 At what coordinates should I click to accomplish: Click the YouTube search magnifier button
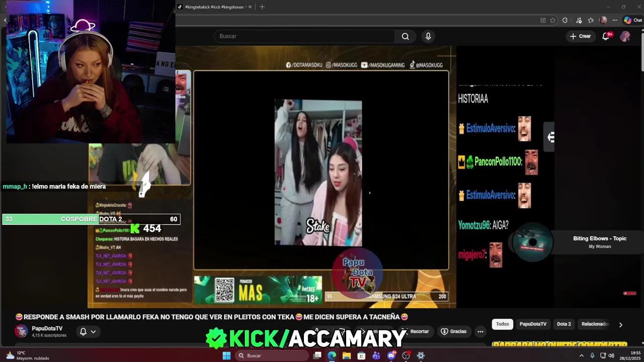point(405,36)
